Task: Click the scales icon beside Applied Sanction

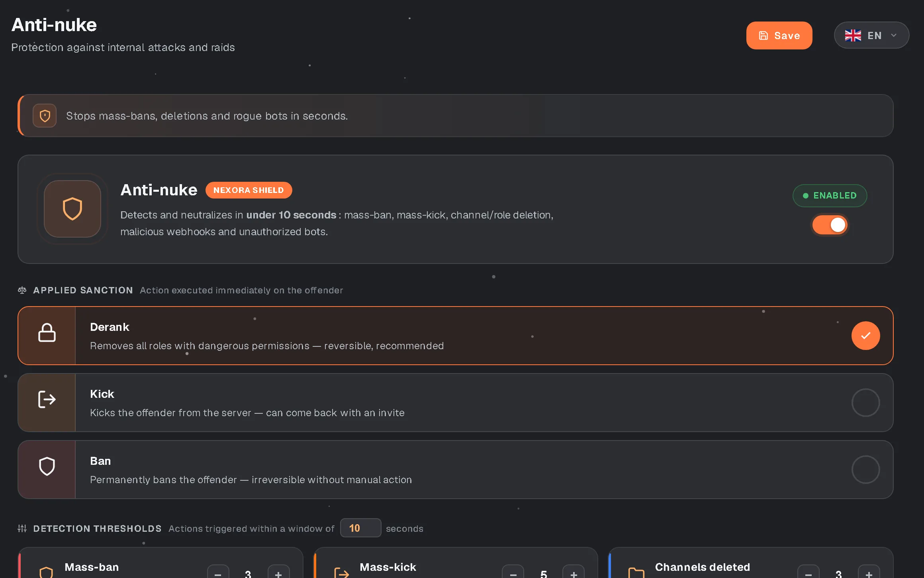Action: 22,290
